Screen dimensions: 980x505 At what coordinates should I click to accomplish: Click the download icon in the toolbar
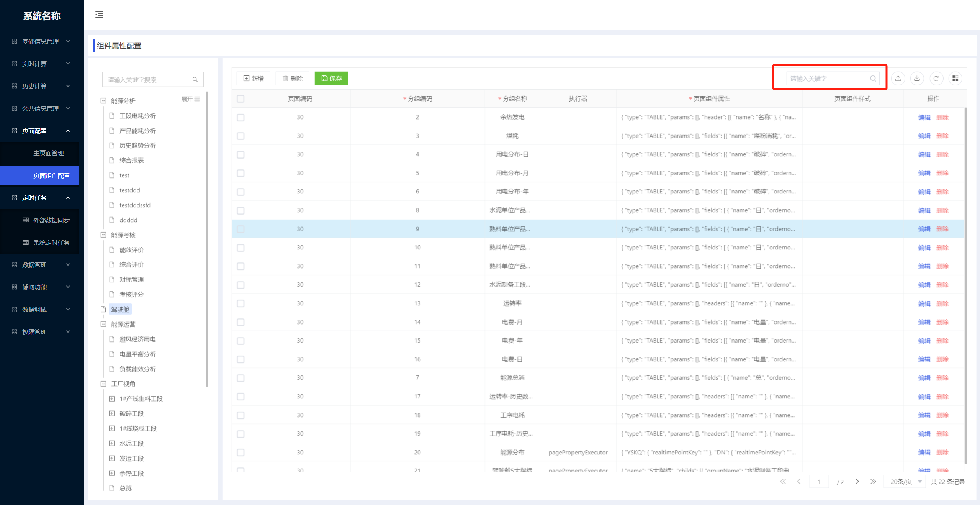coord(917,79)
